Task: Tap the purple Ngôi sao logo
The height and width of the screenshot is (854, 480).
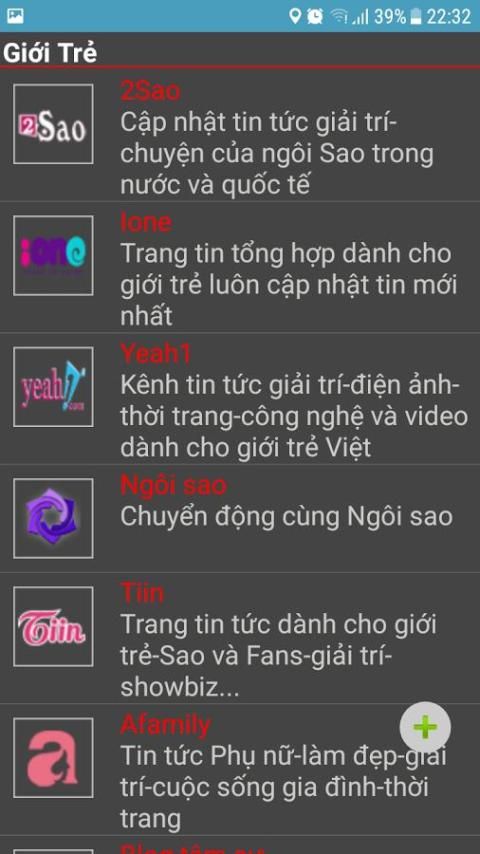Action: pyautogui.click(x=53, y=518)
